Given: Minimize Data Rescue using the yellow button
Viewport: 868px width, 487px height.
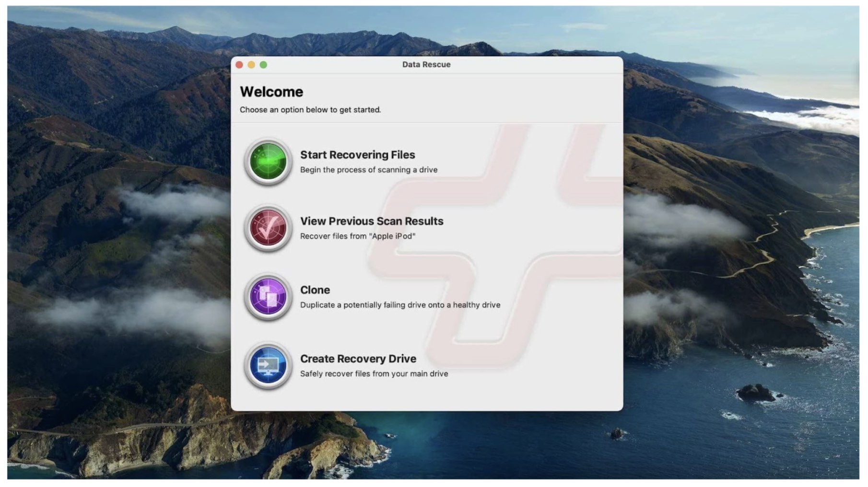Looking at the screenshot, I should tap(251, 65).
